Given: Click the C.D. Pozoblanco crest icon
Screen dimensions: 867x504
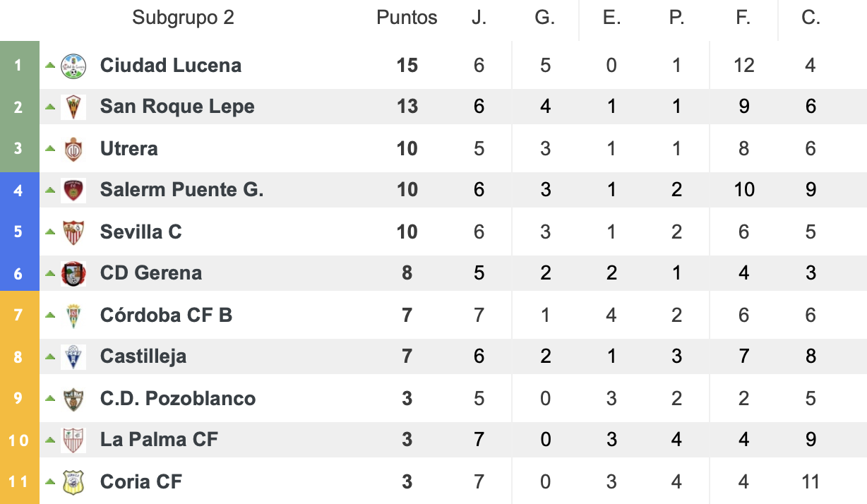Looking at the screenshot, I should point(73,399).
